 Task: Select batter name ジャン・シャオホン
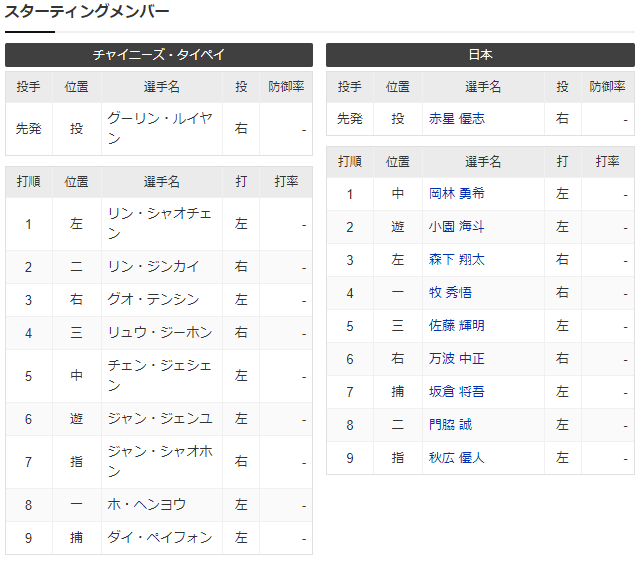click(x=160, y=462)
